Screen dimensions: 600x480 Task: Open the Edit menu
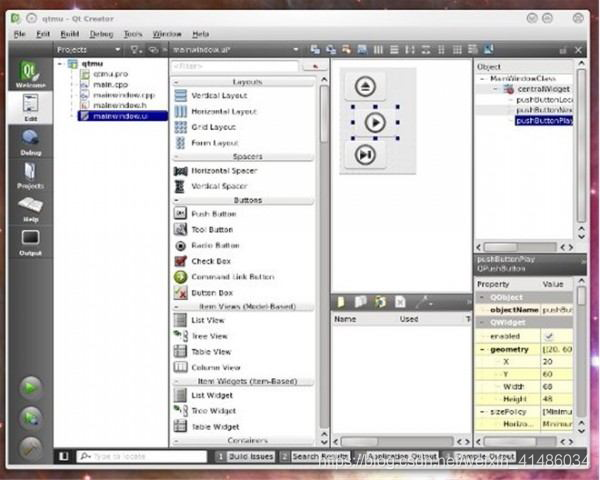click(x=43, y=34)
